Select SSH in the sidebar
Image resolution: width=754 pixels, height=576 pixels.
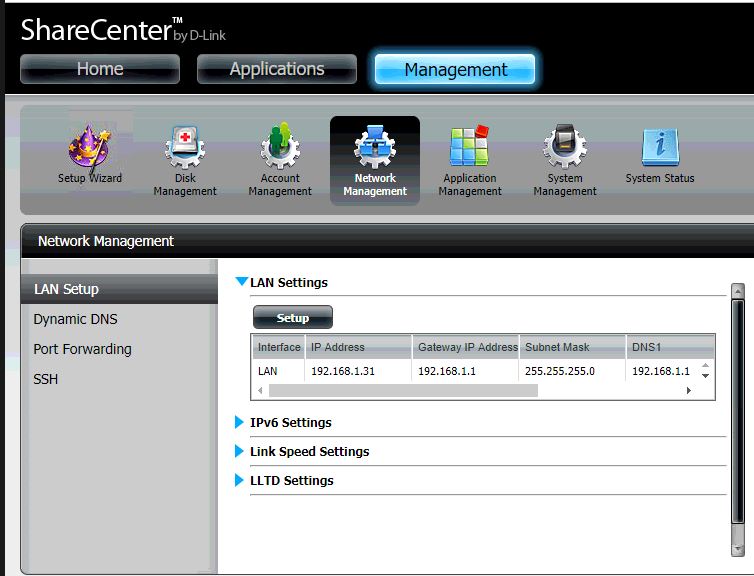click(x=46, y=379)
